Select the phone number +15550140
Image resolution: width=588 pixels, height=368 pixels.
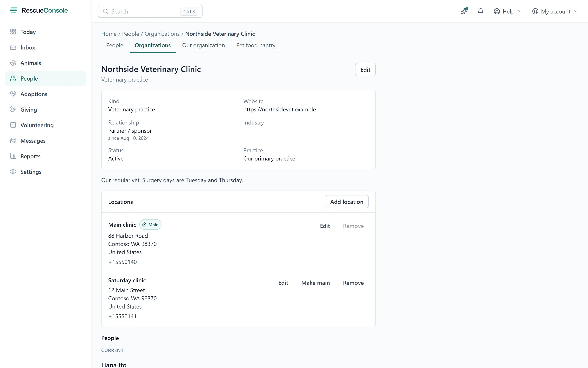click(122, 262)
